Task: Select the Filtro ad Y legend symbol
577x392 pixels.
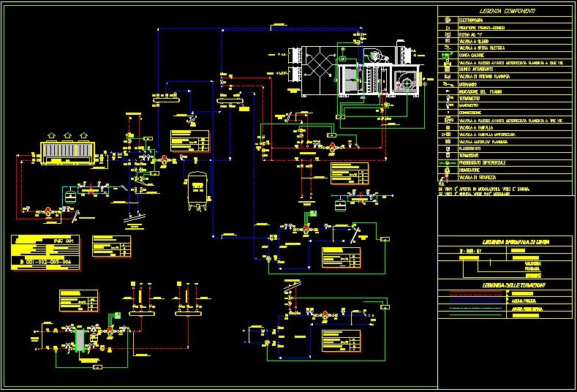Action: pyautogui.click(x=447, y=34)
